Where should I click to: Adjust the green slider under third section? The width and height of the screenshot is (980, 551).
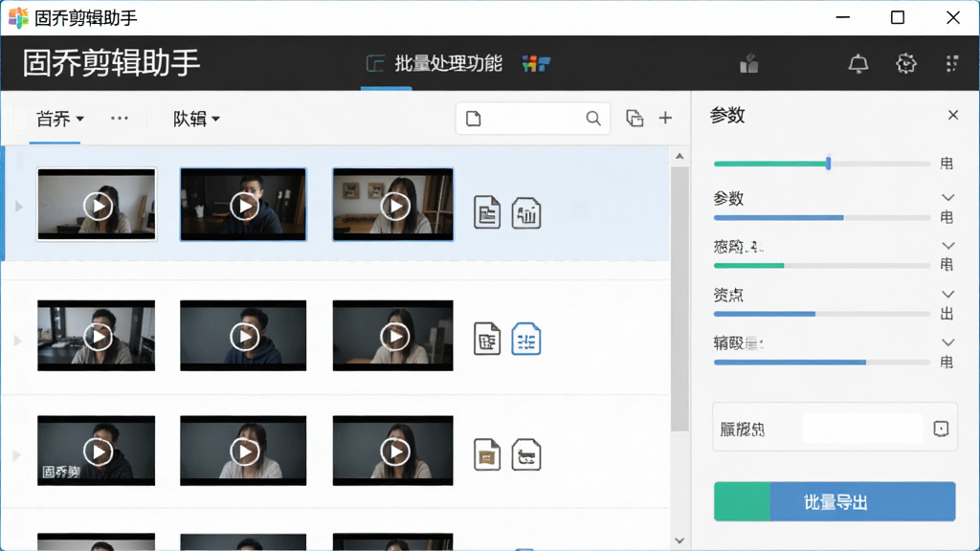(822, 266)
